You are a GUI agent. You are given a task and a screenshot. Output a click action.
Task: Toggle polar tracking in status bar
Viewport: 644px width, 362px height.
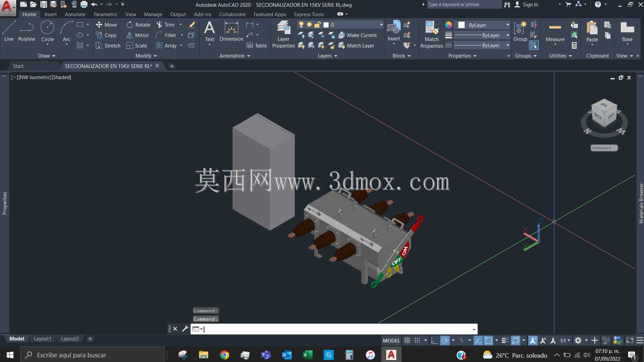pos(445,340)
